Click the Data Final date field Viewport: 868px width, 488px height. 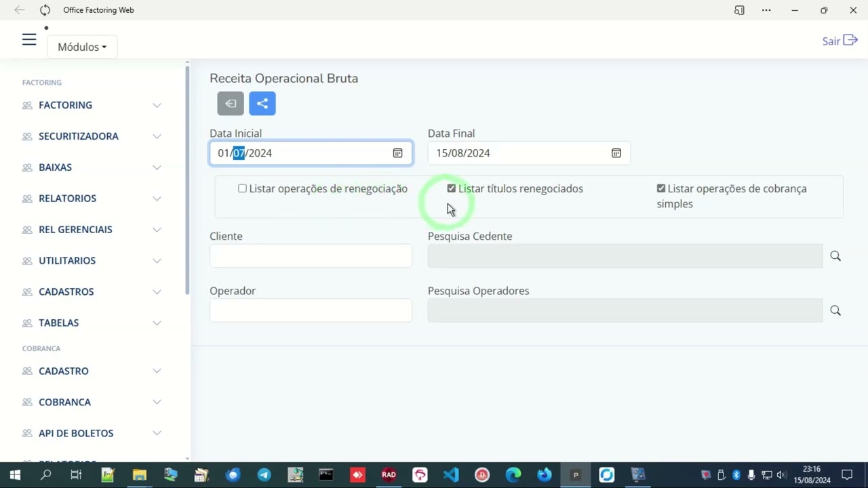529,153
